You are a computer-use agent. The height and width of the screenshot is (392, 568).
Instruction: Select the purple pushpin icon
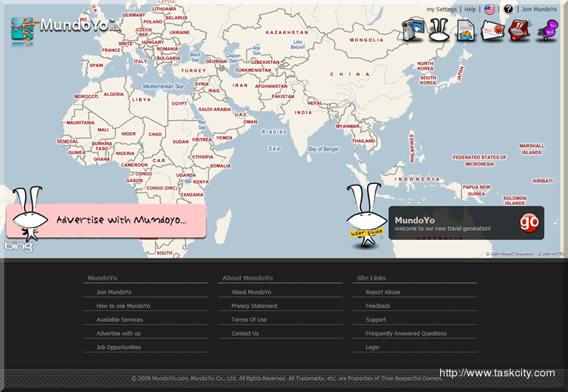coord(547,30)
